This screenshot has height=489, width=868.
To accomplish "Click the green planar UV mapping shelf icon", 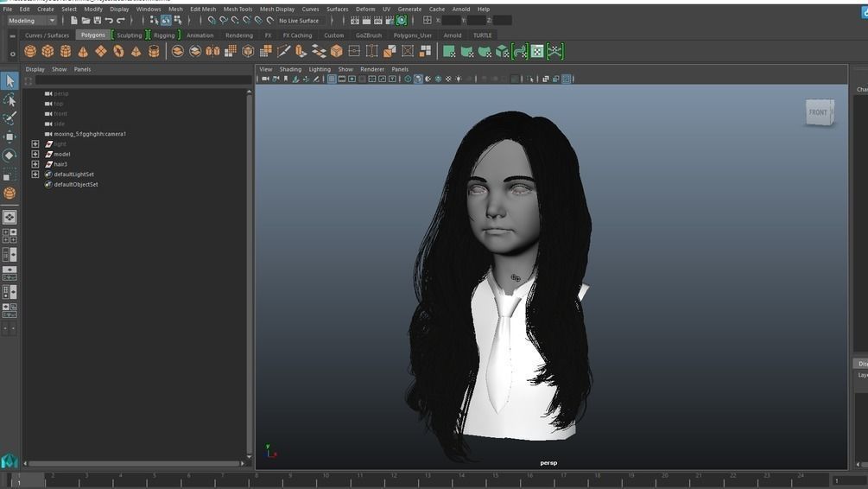I will pos(449,52).
